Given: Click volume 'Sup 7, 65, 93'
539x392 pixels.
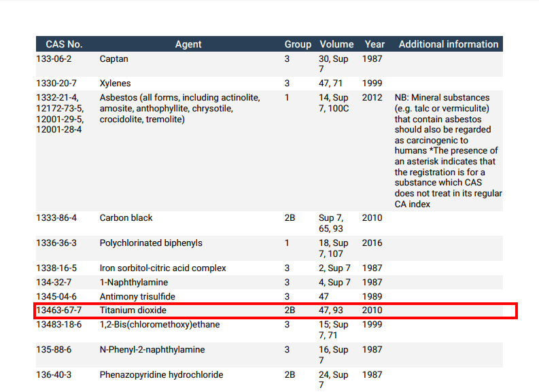Looking at the screenshot, I should click(x=331, y=223).
